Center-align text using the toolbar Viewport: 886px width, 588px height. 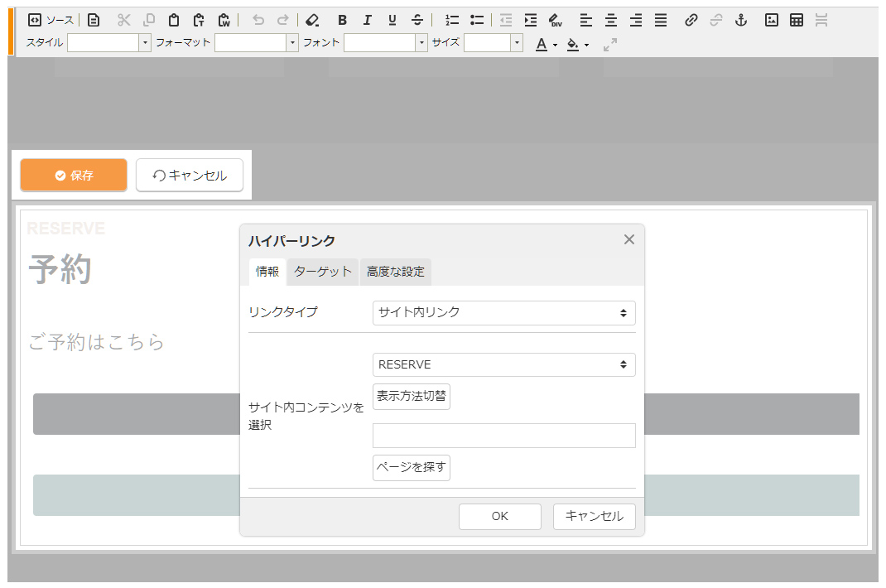coord(611,20)
